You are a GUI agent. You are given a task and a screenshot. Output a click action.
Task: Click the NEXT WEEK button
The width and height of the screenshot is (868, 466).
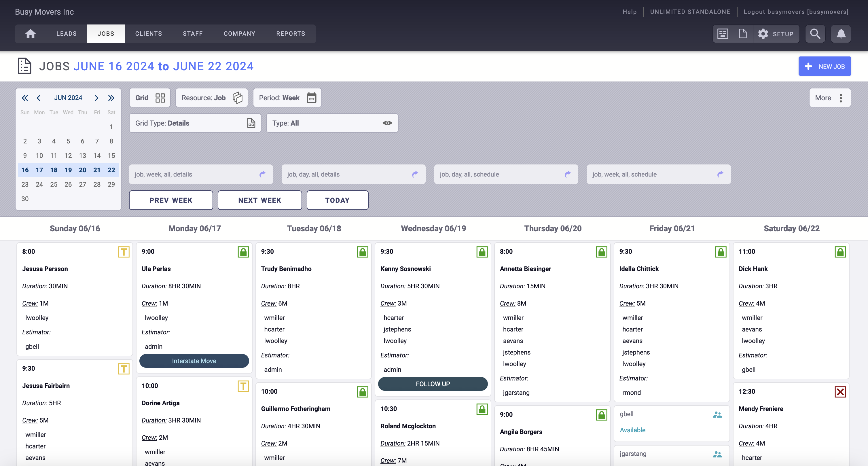[259, 200]
